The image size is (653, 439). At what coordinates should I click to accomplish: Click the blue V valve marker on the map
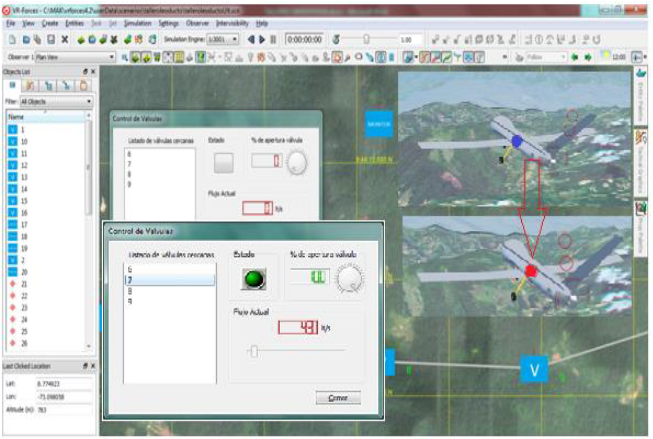pos(534,369)
